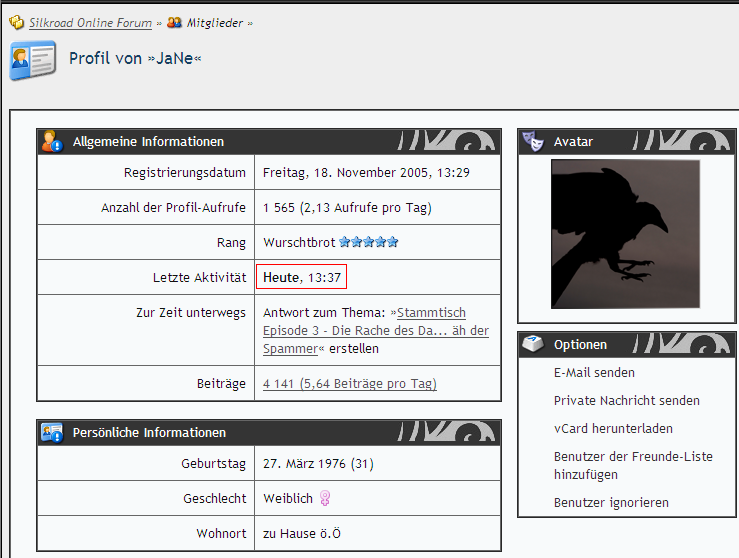Click the highlighted Heute, 13:37 activity time

coord(304,277)
